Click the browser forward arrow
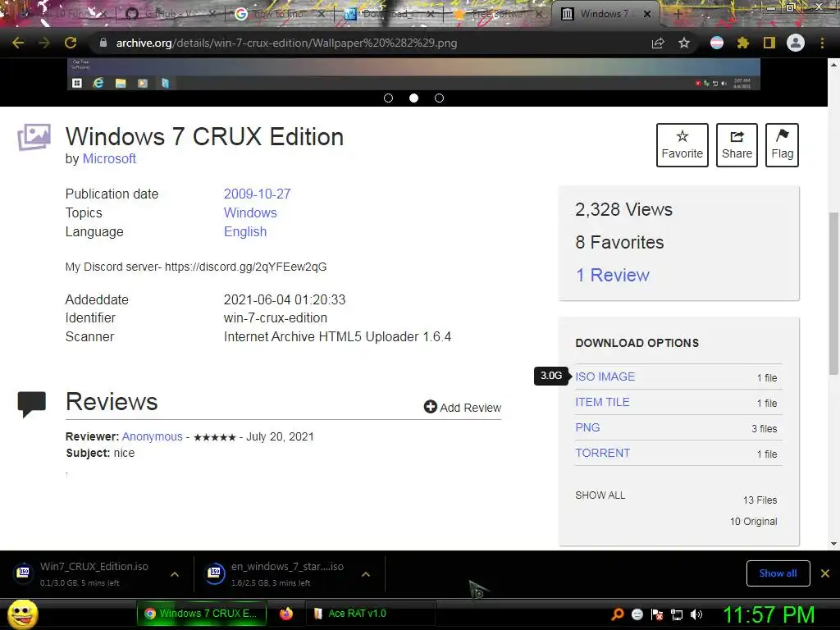 [x=44, y=43]
